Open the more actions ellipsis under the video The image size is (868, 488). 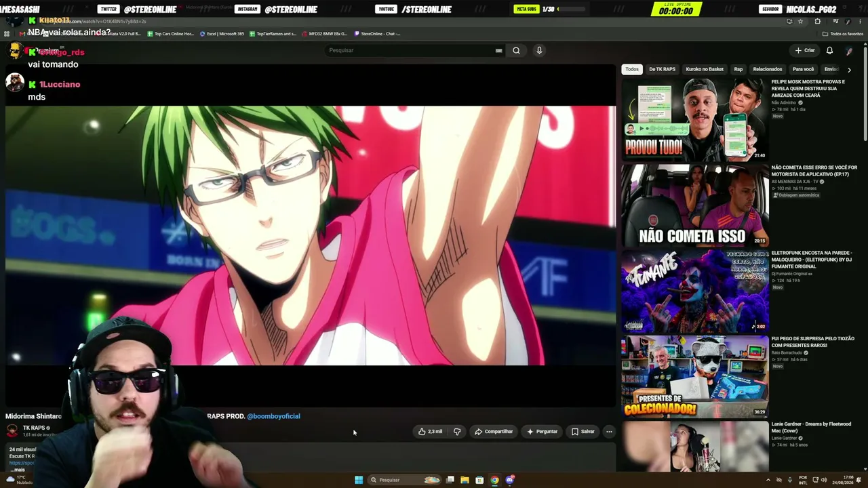[x=609, y=432]
